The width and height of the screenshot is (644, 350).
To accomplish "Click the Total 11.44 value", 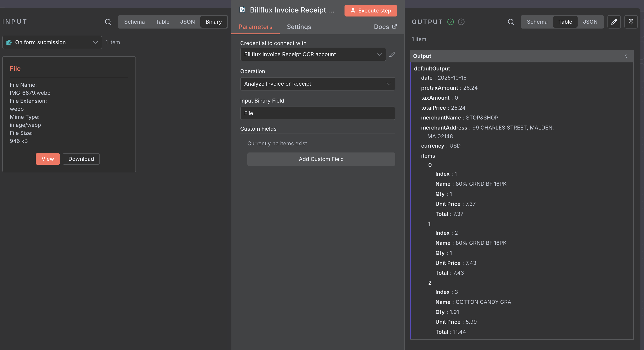I will (459, 332).
